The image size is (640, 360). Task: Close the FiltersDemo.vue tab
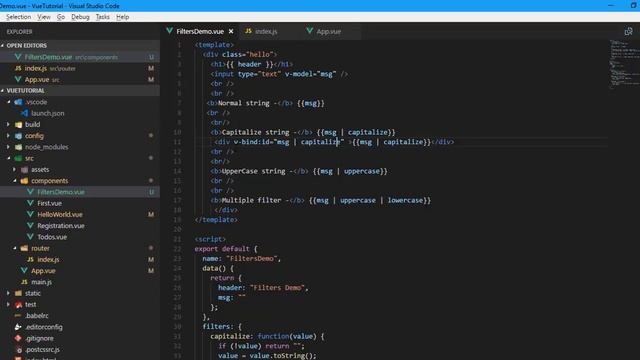coord(231,31)
